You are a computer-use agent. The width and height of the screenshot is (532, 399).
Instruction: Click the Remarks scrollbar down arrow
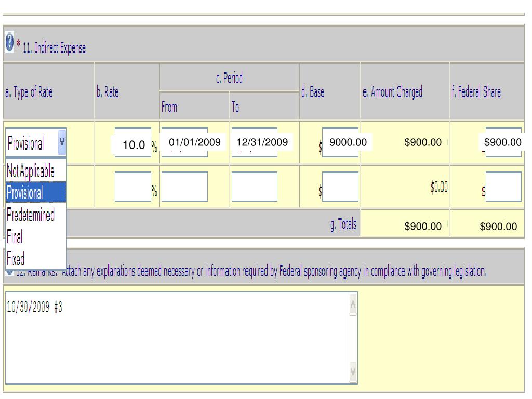[x=353, y=372]
